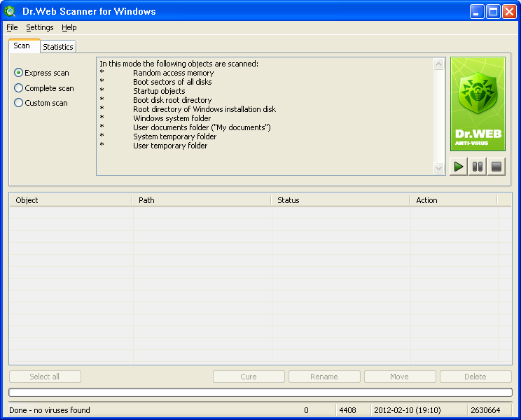
Task: Open the Help menu
Action: pos(69,27)
